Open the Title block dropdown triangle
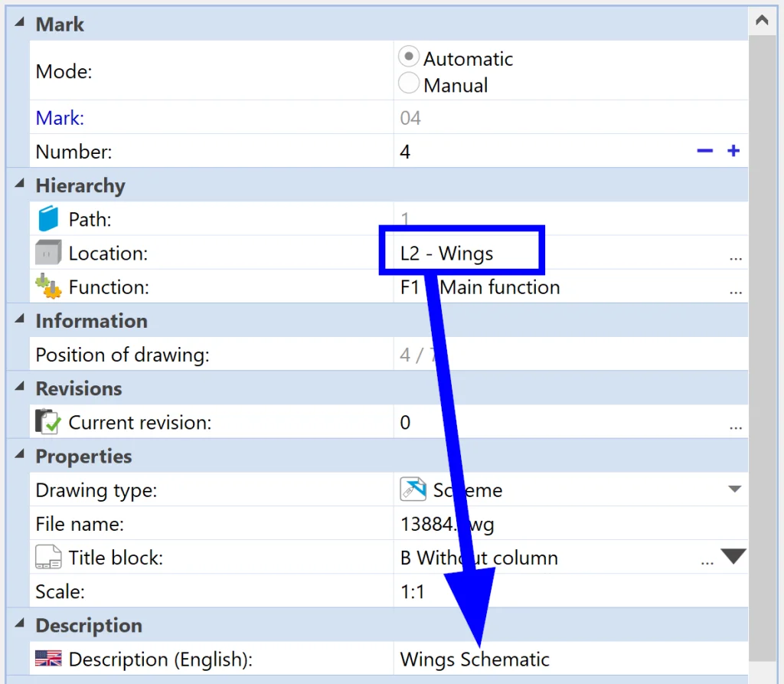The height and width of the screenshot is (684, 784). 733,557
